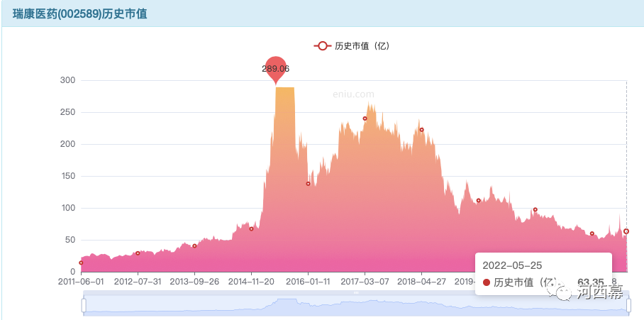Click the red dot in the tooltip
644x320 pixels.
(x=487, y=282)
